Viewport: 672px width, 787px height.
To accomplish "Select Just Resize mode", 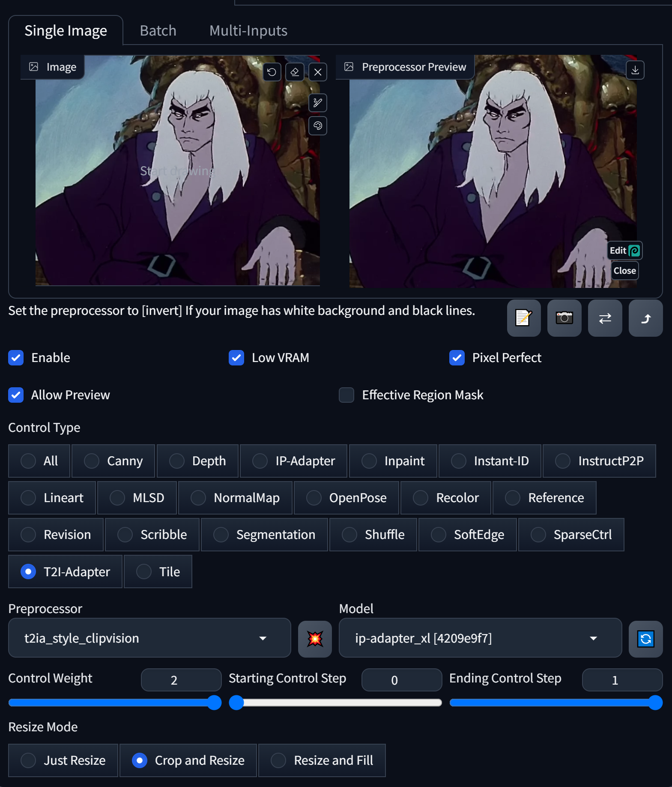I will click(63, 760).
